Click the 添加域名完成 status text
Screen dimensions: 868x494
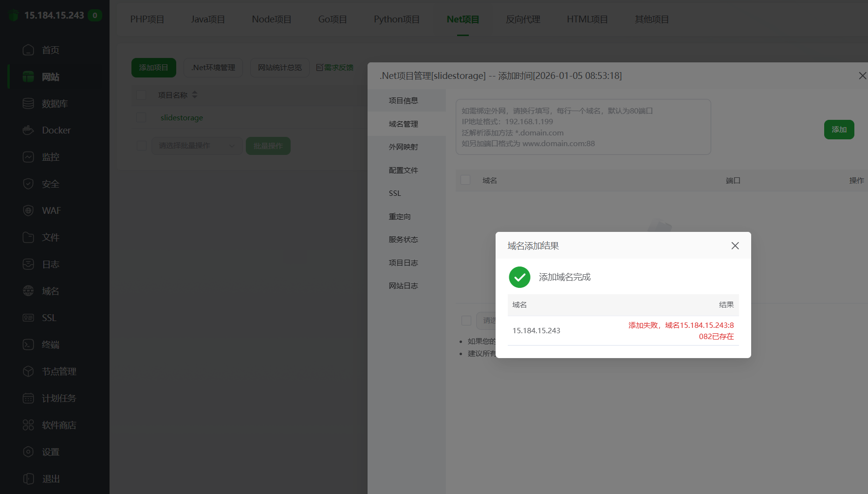click(565, 277)
